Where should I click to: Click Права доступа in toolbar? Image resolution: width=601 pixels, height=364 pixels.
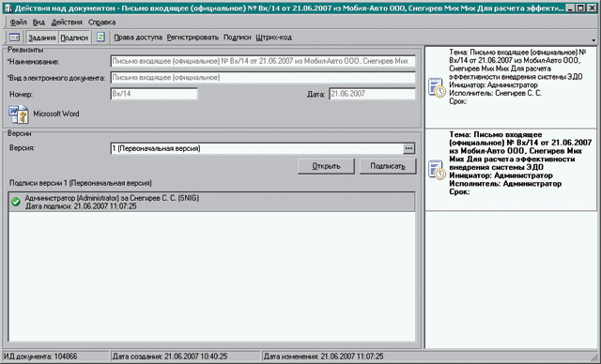[138, 38]
